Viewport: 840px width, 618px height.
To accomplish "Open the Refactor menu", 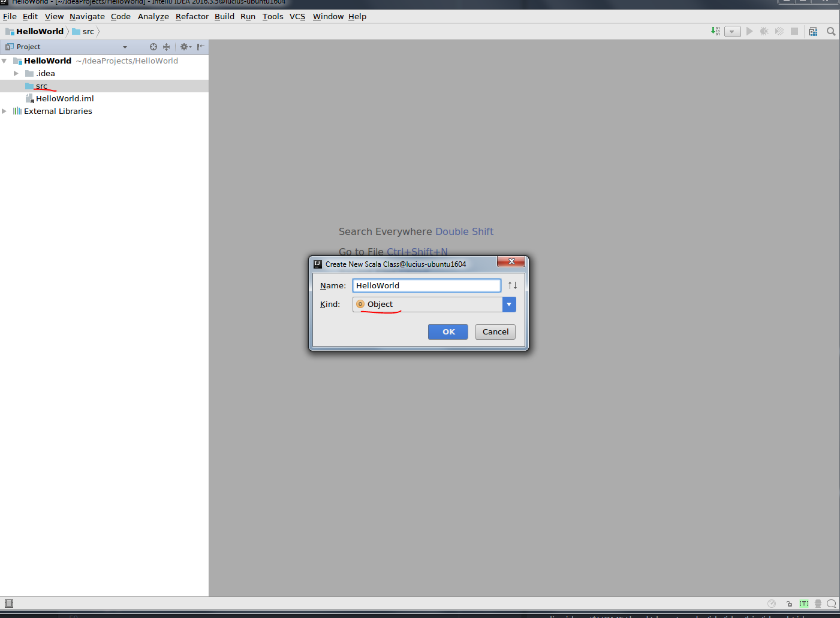I will pos(192,17).
